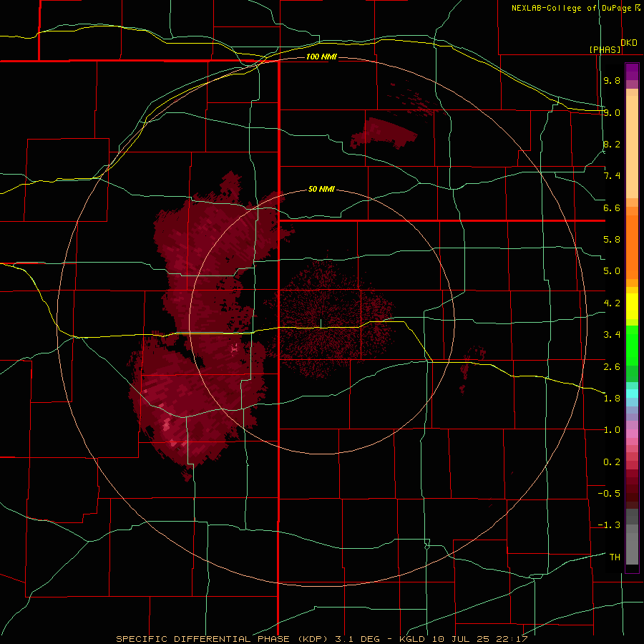644x644 pixels.
Task: Select the 5.0 scale label
Action: click(612, 271)
